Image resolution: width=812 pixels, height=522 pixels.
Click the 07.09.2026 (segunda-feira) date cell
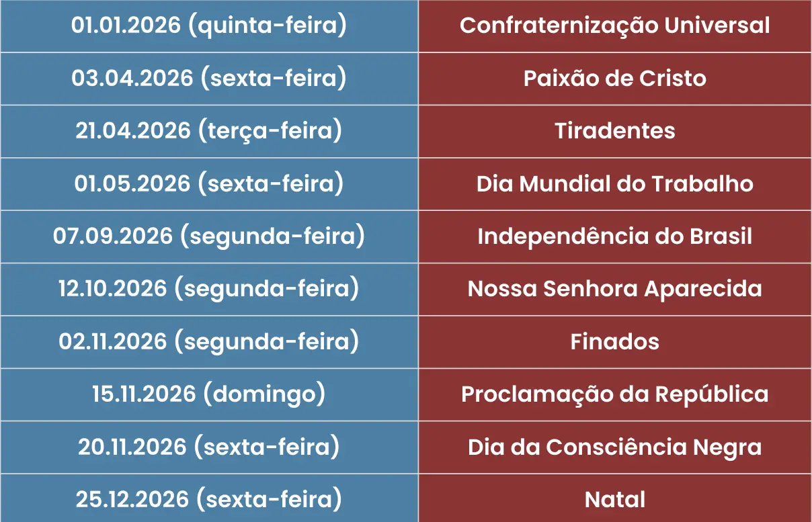coord(209,236)
